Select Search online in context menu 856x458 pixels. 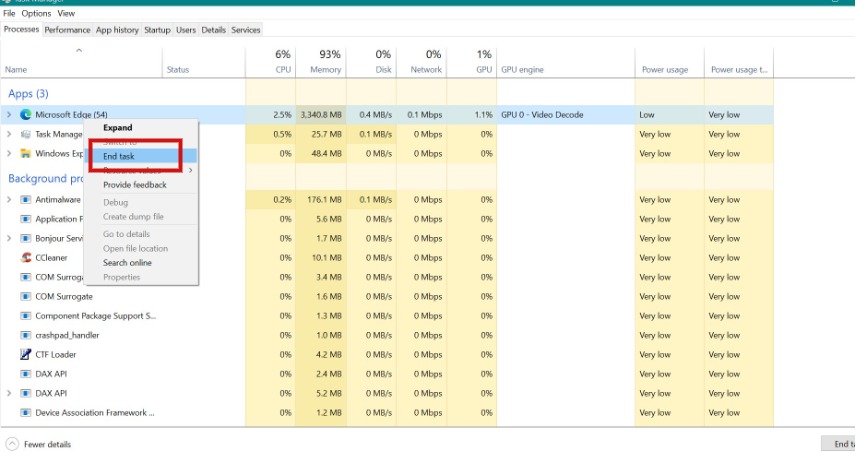point(127,263)
